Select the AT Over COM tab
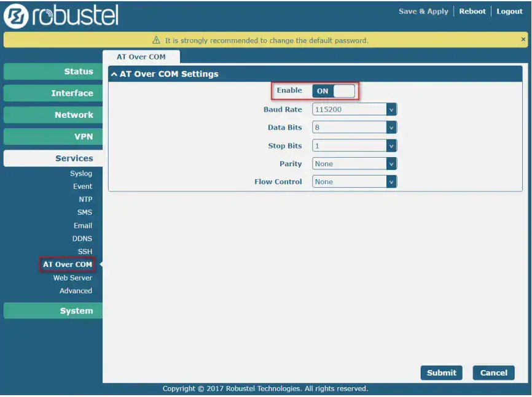Image resolution: width=532 pixels, height=397 pixels. (141, 57)
